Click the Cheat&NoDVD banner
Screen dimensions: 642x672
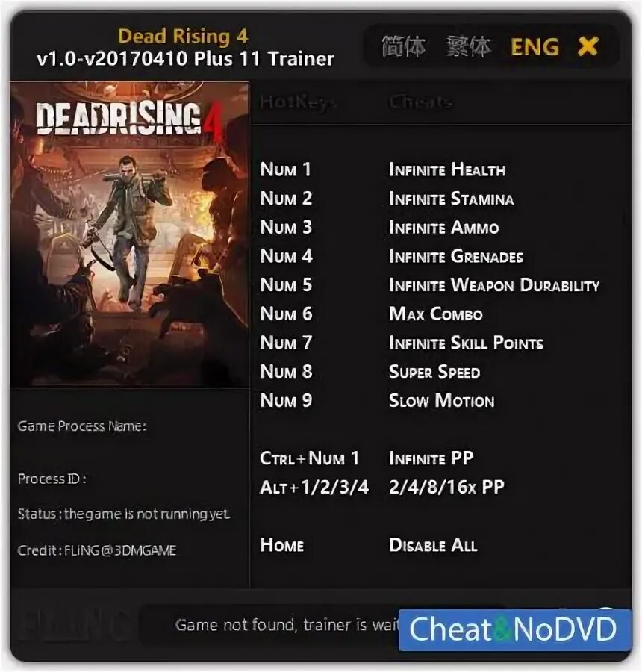click(515, 629)
